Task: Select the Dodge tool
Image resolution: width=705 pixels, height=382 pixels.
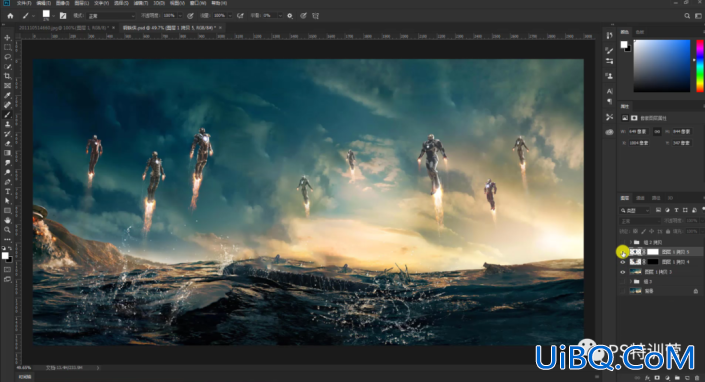Action: click(x=8, y=172)
